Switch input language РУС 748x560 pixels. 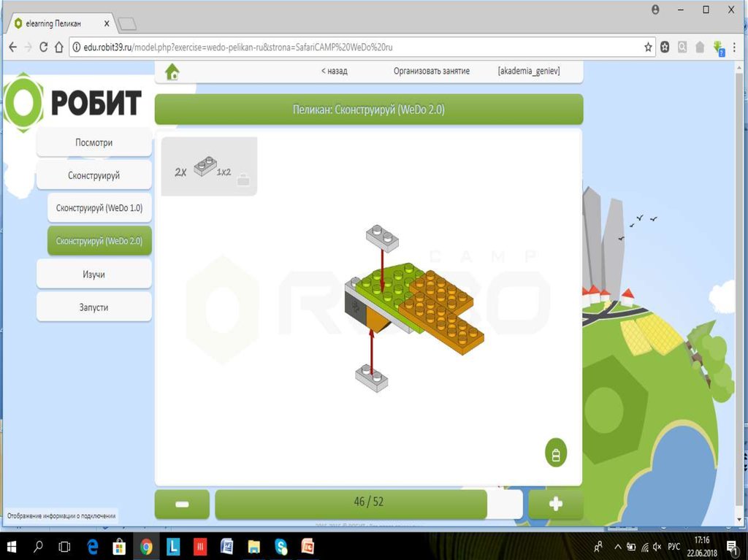(x=673, y=547)
